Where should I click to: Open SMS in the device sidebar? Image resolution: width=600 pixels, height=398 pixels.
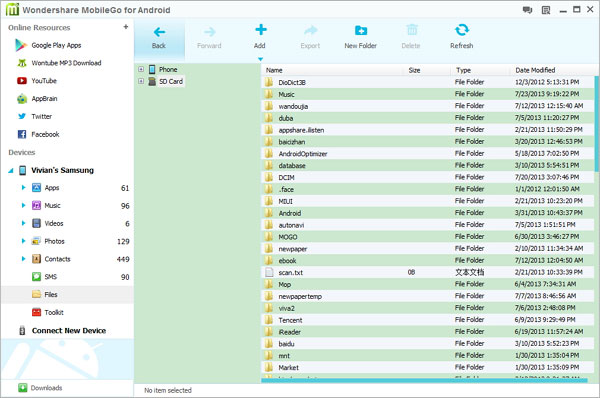coord(51,277)
